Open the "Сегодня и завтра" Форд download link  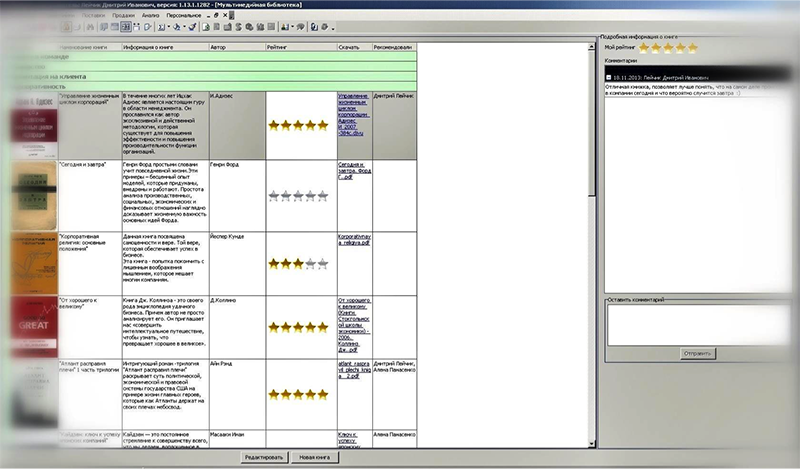pos(354,170)
